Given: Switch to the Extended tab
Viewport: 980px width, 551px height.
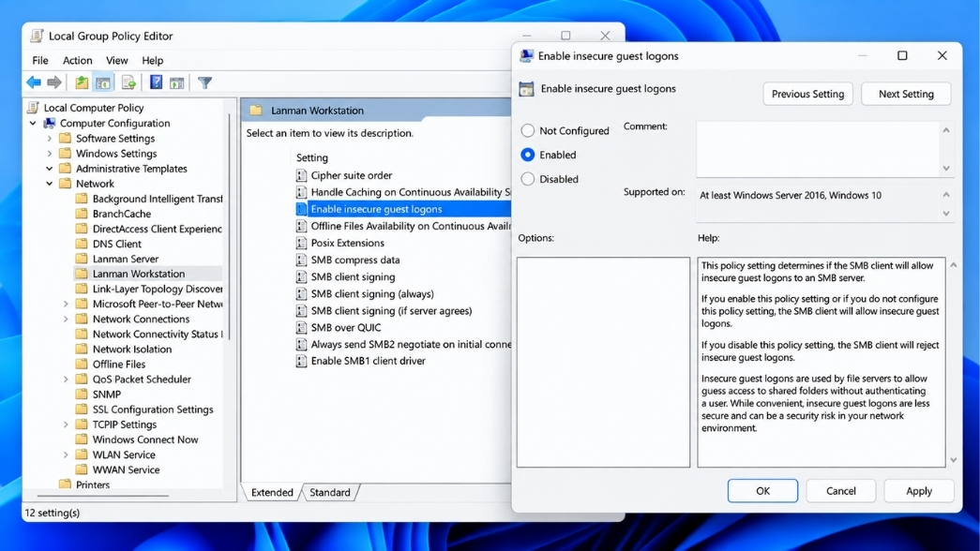Looking at the screenshot, I should pyautogui.click(x=272, y=492).
